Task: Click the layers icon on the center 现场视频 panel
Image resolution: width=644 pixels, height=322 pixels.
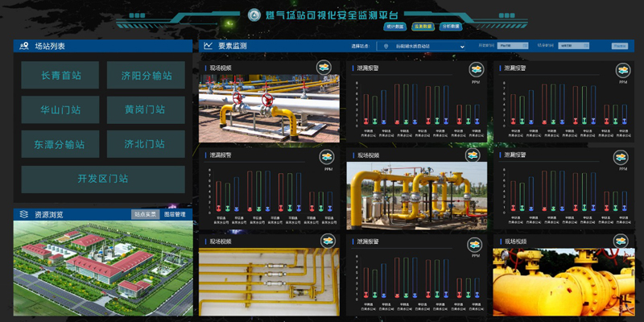Action: 475,155
